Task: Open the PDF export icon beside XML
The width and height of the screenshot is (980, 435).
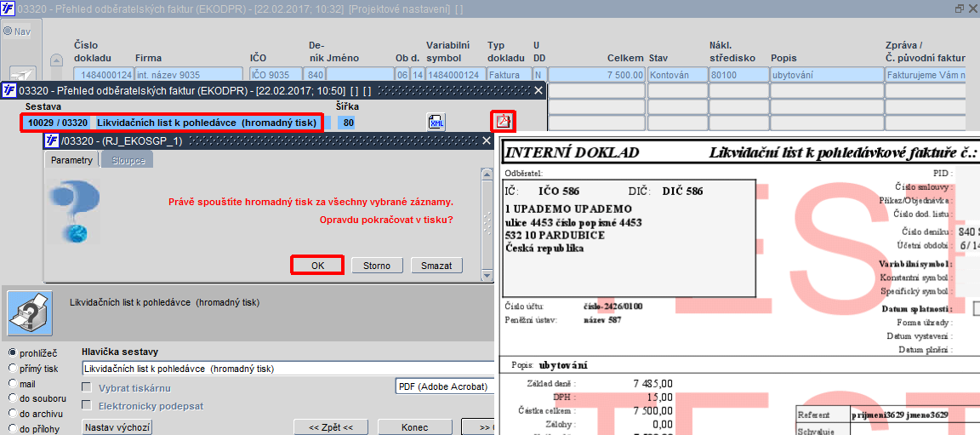Action: pyautogui.click(x=503, y=121)
